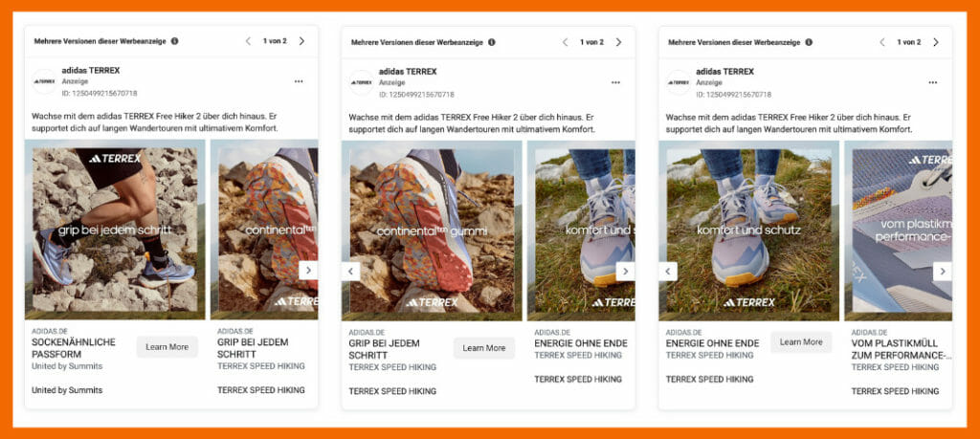Go to next ad version in middle card

click(x=618, y=42)
